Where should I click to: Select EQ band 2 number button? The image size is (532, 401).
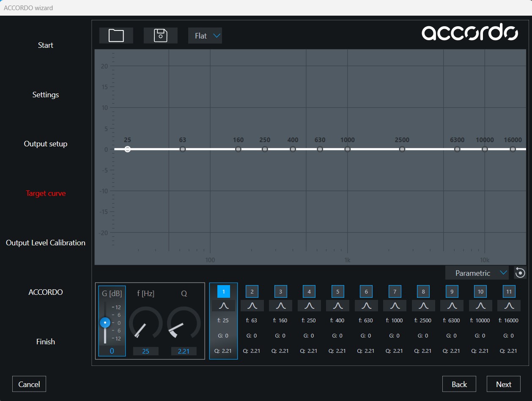click(x=252, y=291)
